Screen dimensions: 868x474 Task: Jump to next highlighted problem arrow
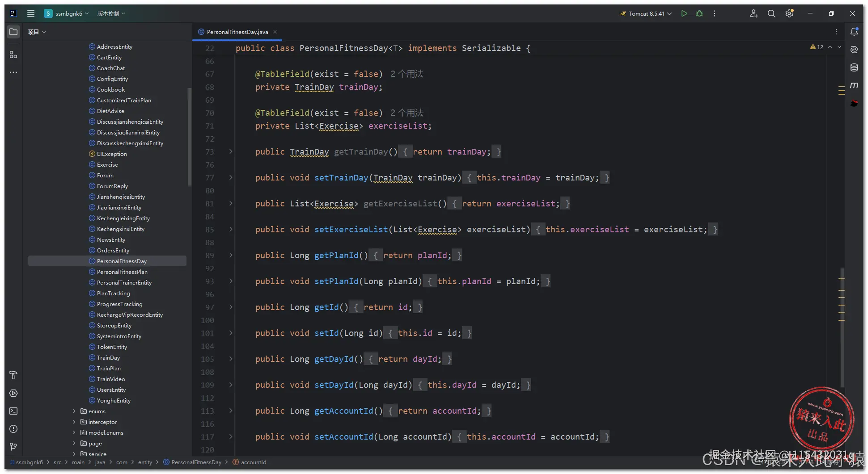coord(839,47)
